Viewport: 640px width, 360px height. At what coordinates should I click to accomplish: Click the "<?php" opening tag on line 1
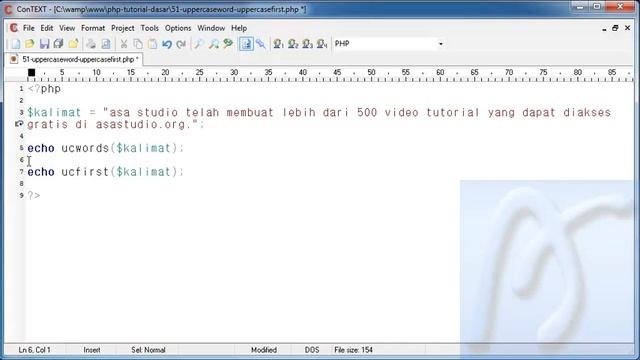click(44, 89)
